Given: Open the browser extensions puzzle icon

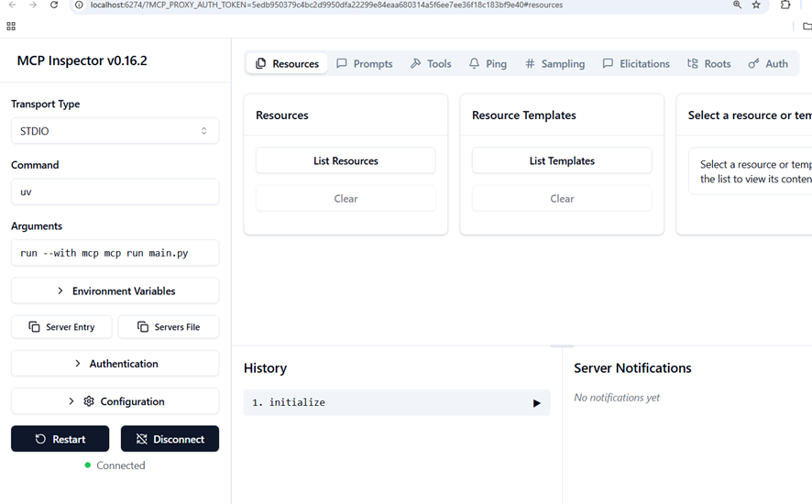Looking at the screenshot, I should tap(785, 5).
